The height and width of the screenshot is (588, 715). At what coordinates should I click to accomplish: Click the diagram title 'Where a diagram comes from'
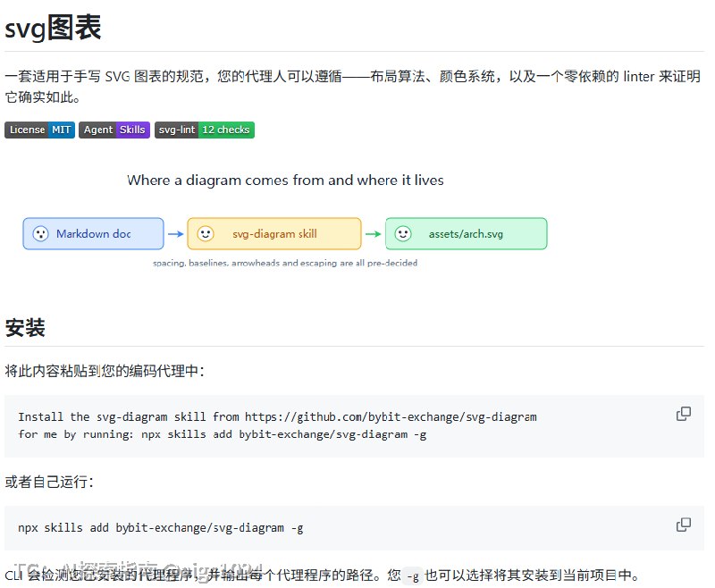point(285,180)
